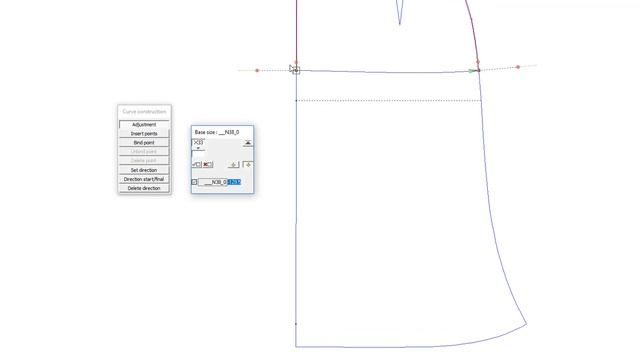This screenshot has width=640, height=360.
Task: Click the plus icon at dialog's right edge
Action: coord(248,164)
